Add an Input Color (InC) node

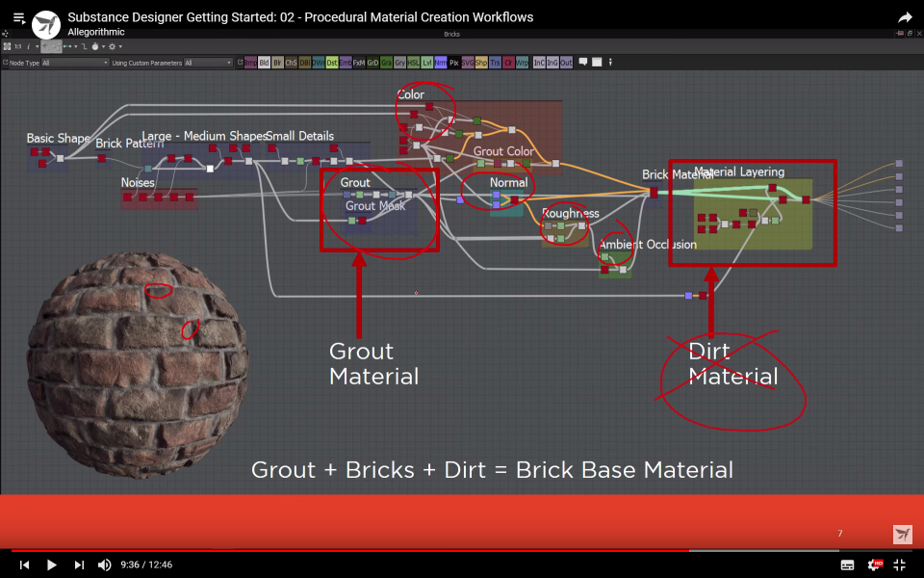point(539,63)
